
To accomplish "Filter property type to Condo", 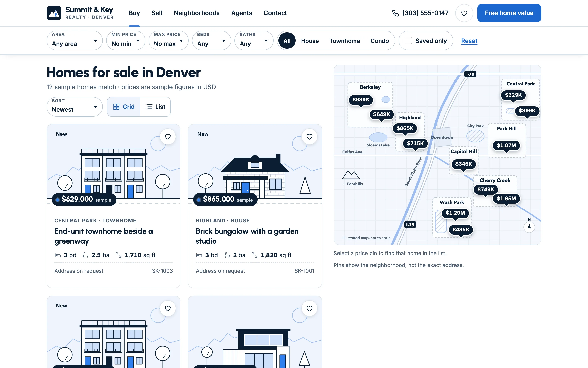I will [380, 41].
